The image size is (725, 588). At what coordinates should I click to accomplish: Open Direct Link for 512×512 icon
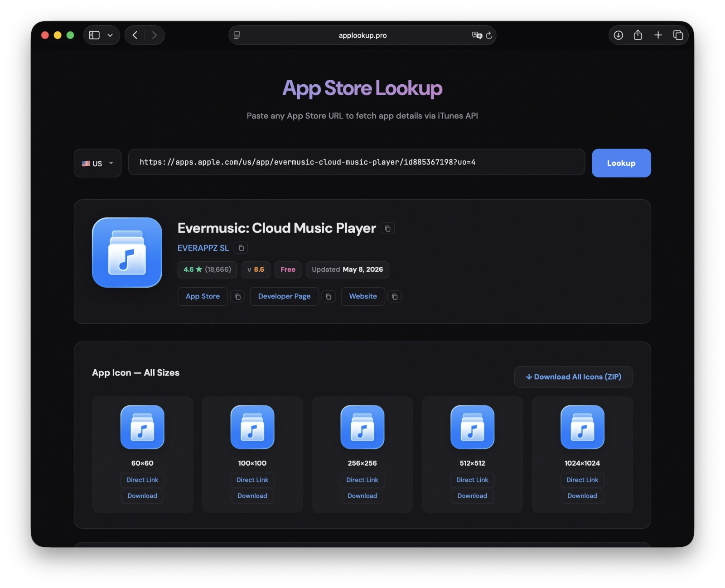tap(472, 480)
